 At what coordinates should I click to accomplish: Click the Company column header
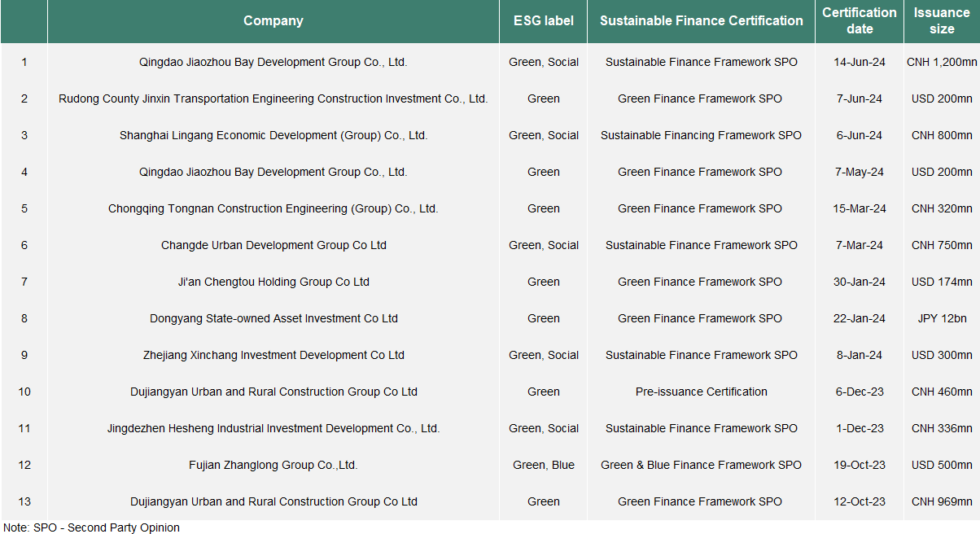273,21
